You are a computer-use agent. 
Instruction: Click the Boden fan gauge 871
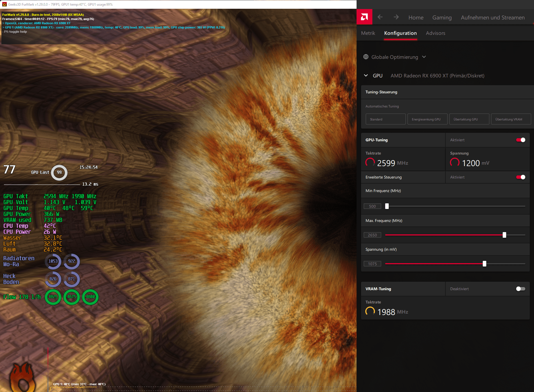click(72, 279)
